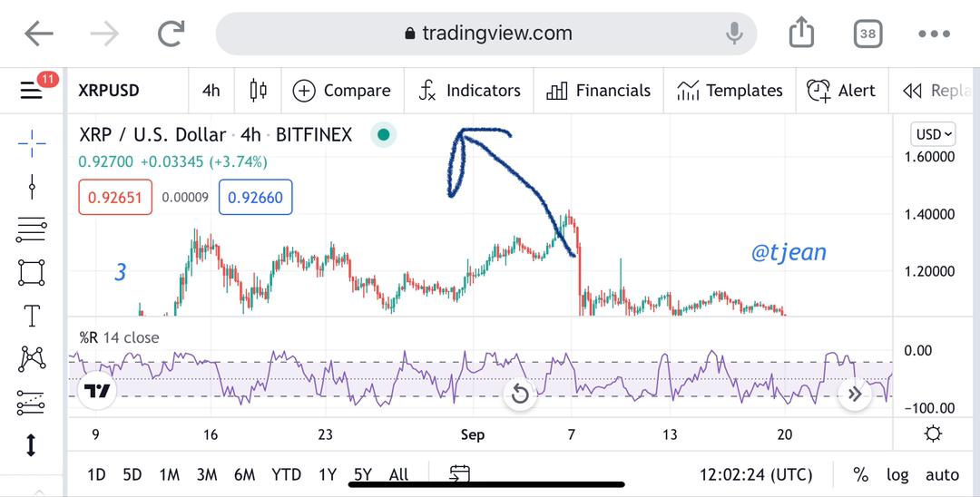
Task: Change the candlestick chart style
Action: (258, 91)
